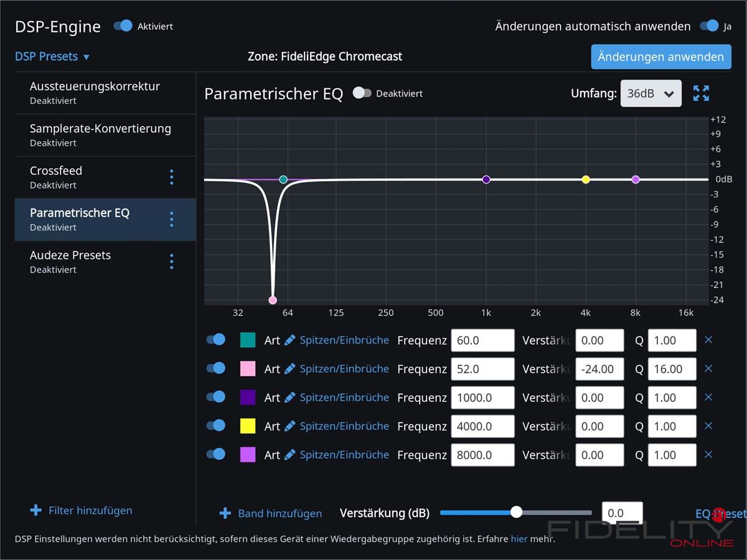This screenshot has width=747, height=560.
Task: Open Samplerate-Konvertierung filter settings
Action: 100,134
